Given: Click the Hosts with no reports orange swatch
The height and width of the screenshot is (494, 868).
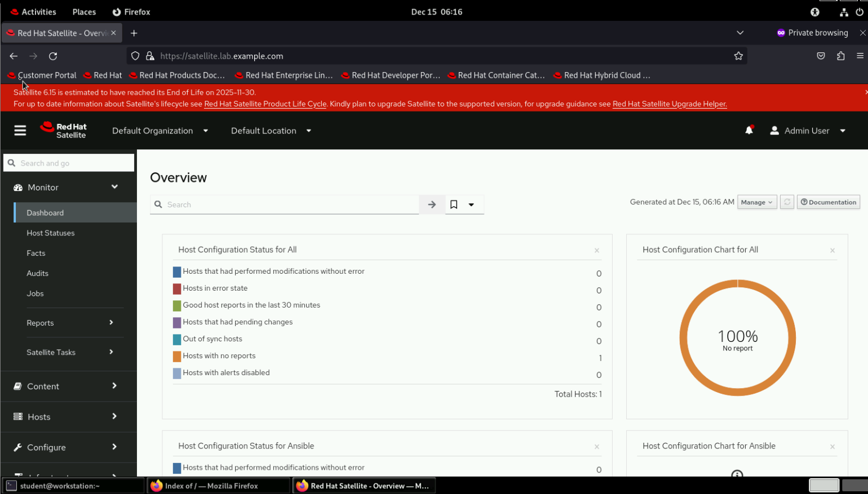Looking at the screenshot, I should 177,356.
